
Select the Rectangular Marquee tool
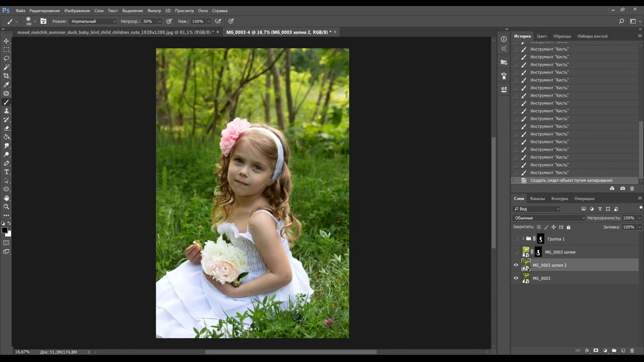[x=7, y=50]
